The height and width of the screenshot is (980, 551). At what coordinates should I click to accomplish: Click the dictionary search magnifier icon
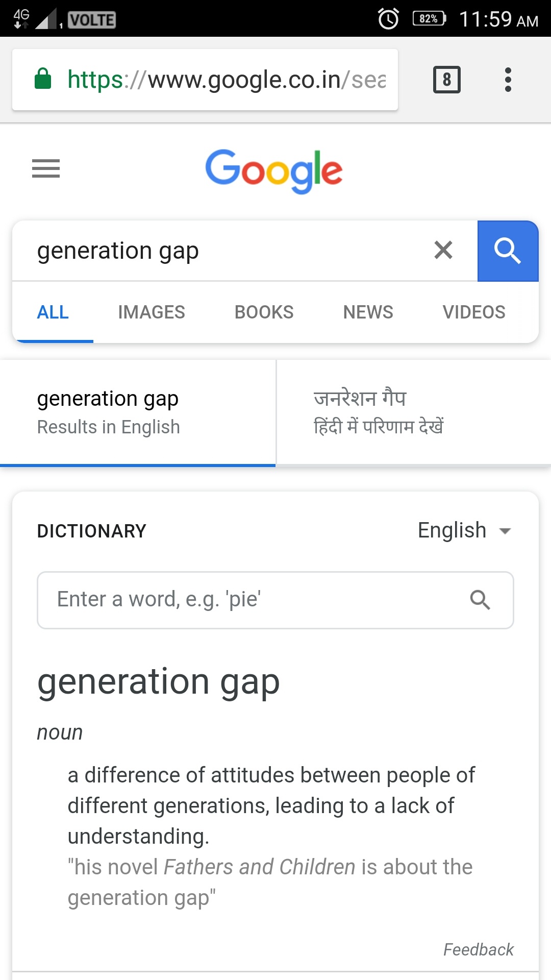click(480, 600)
